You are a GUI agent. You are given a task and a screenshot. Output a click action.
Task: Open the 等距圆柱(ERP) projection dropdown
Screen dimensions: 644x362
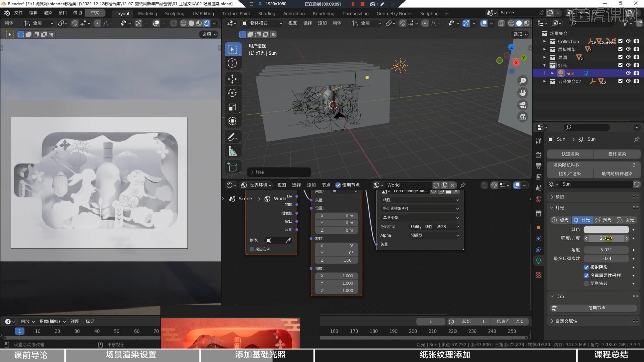(x=420, y=209)
